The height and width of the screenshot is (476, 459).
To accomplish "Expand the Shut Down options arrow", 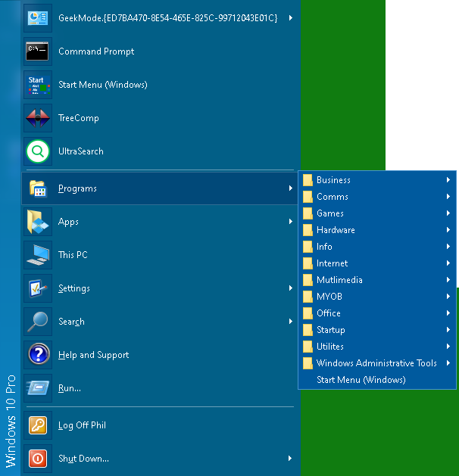I will tap(290, 459).
